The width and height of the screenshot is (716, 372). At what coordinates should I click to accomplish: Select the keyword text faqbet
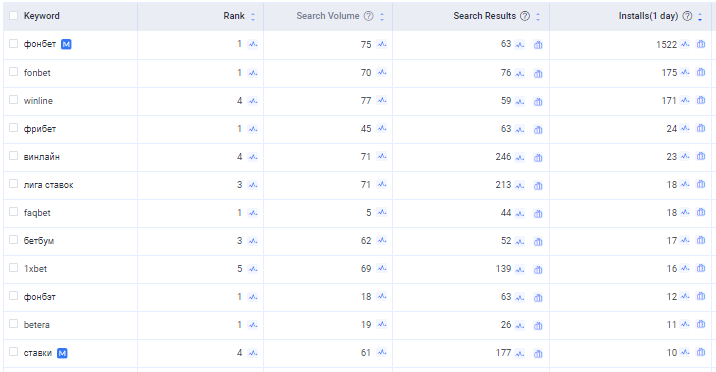point(37,213)
